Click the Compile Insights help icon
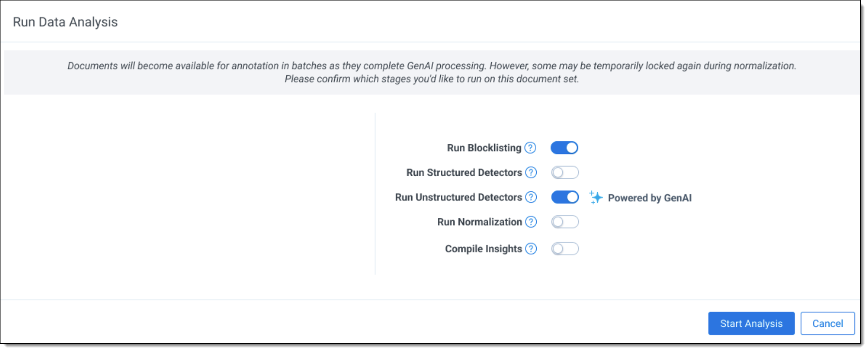The width and height of the screenshot is (868, 351). tap(531, 249)
